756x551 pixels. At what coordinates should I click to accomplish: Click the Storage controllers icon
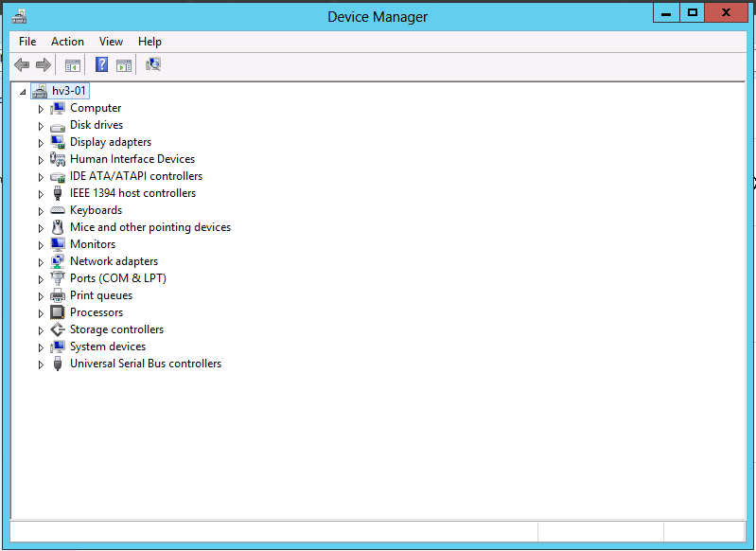[58, 329]
